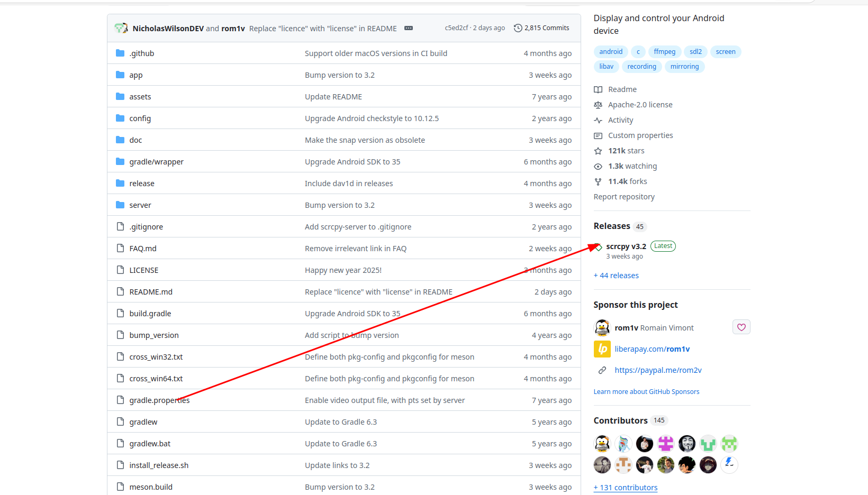Open the gradlew.bat file

point(150,444)
